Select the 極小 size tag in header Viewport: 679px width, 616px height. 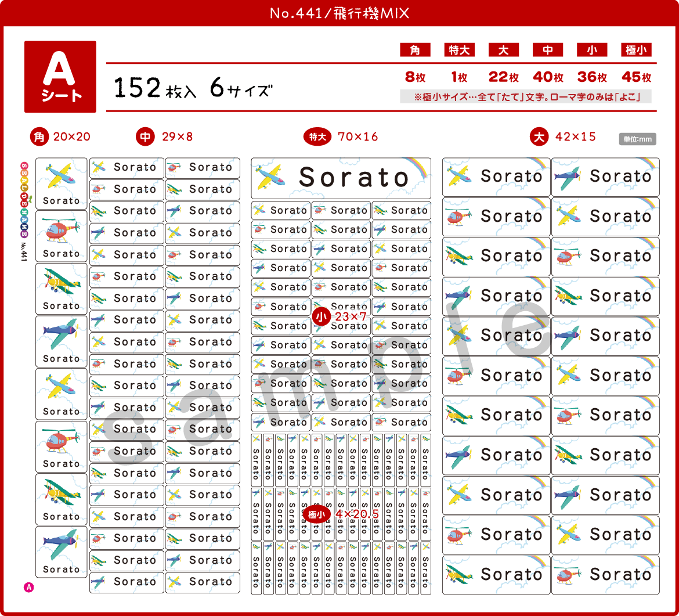636,50
